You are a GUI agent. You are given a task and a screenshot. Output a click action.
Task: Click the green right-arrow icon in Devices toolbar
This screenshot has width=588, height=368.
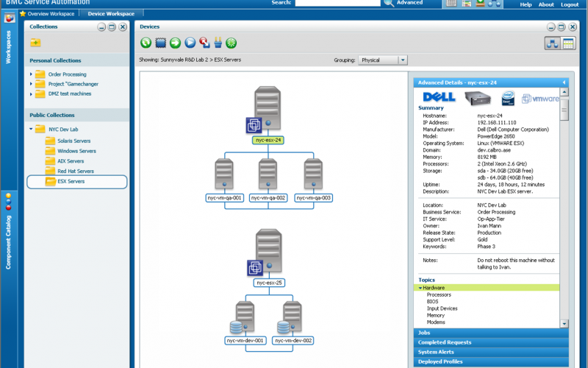[175, 43]
